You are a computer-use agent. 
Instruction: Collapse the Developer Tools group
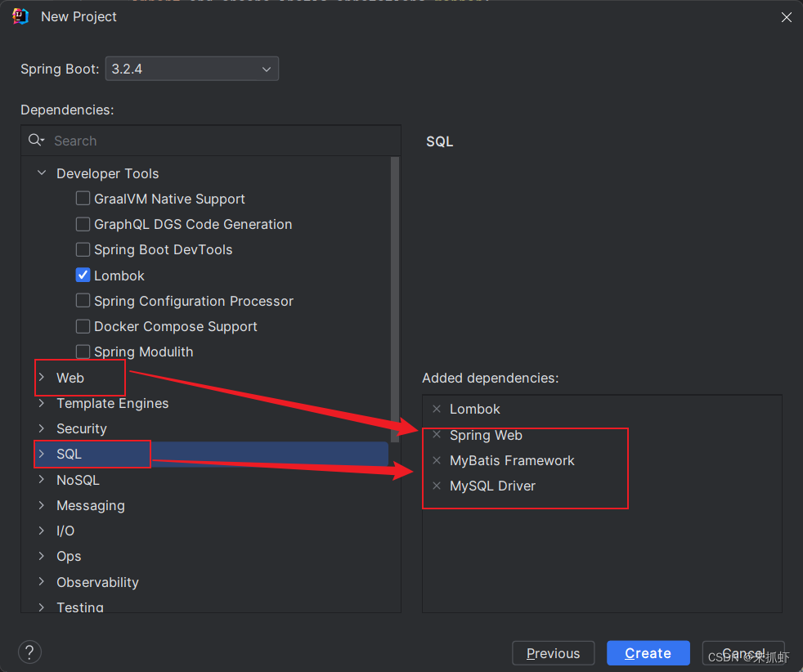[42, 173]
